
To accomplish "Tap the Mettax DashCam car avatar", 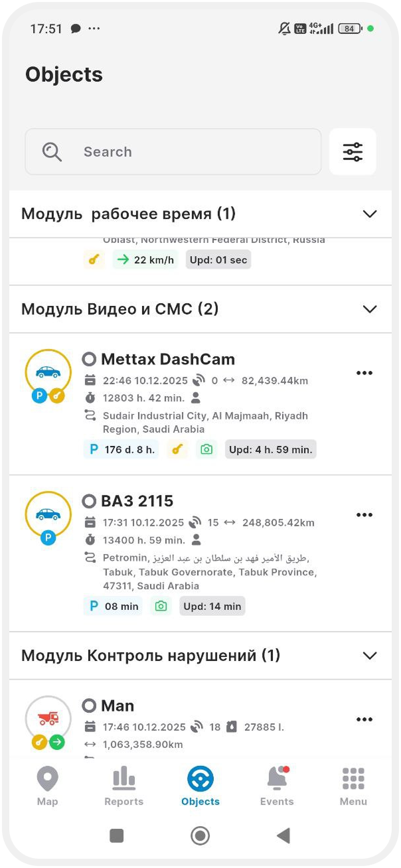I will [48, 372].
